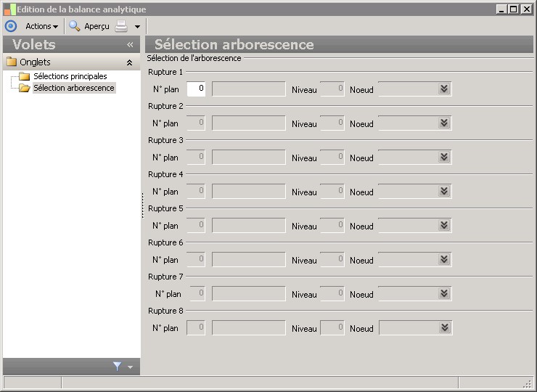The image size is (537, 392).
Task: Click the Rupture 6 Niveau field
Action: point(332,259)
